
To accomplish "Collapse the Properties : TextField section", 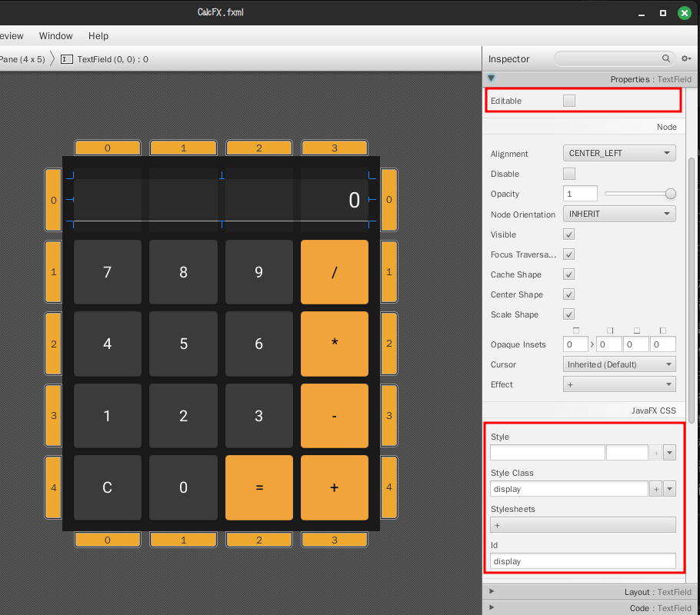I will click(491, 78).
